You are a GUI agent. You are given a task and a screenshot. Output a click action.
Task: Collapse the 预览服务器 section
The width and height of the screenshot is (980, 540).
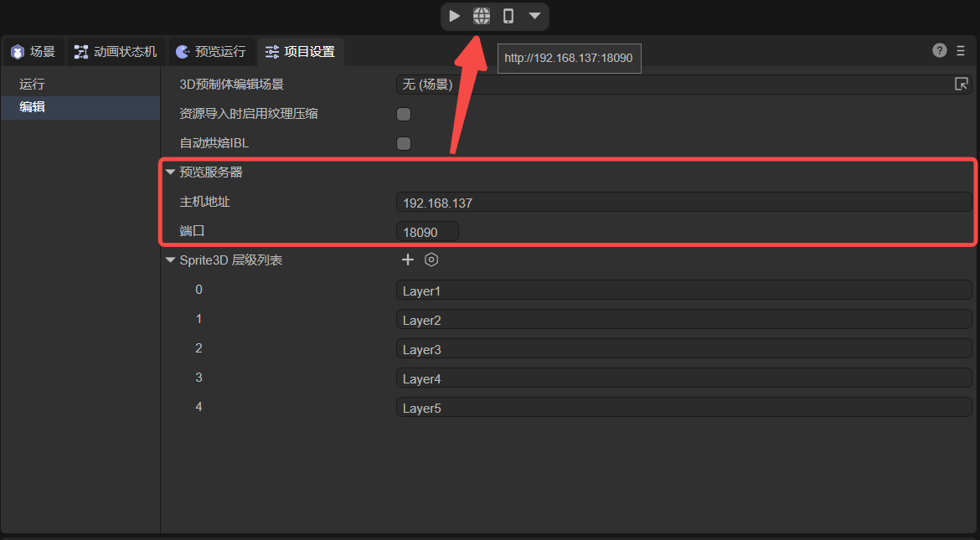[171, 172]
